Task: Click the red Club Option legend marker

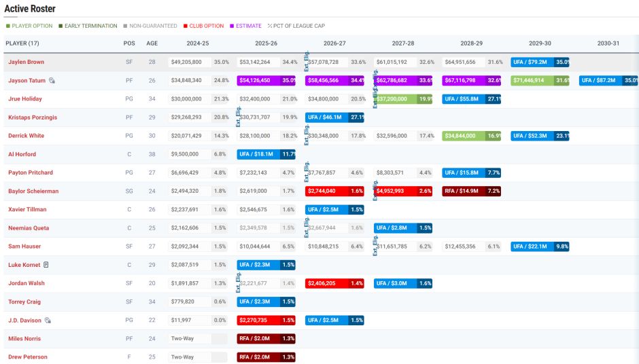Action: pyautogui.click(x=185, y=26)
